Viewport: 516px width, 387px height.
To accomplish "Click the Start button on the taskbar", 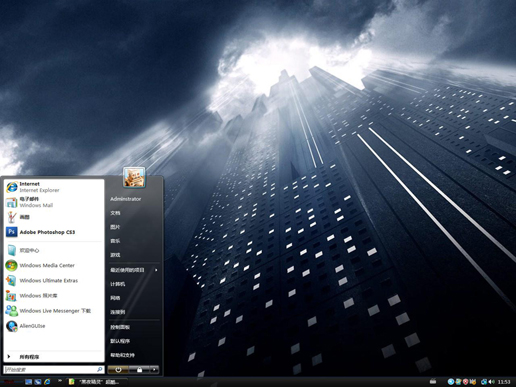I will 10,382.
